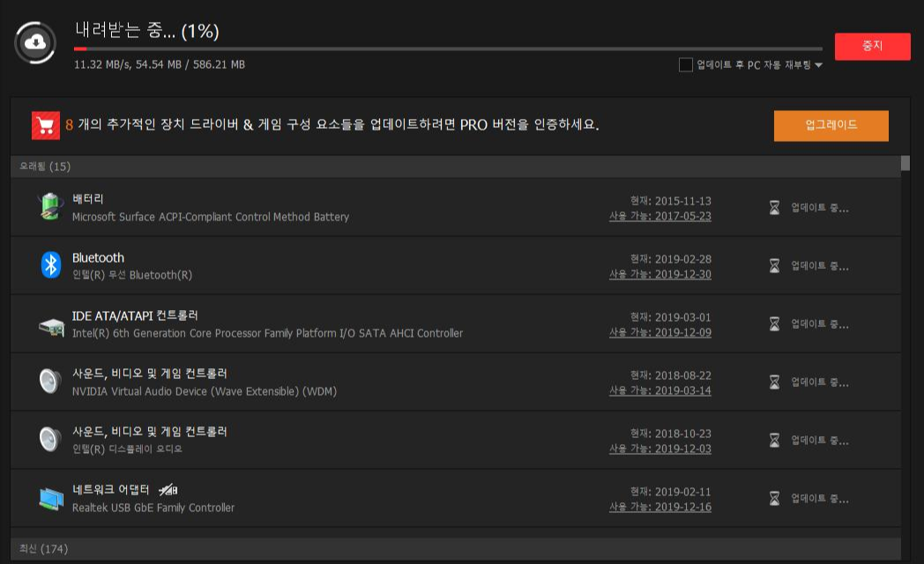Click the cloud download progress icon
Screen dimensions: 924x564
pyautogui.click(x=35, y=42)
